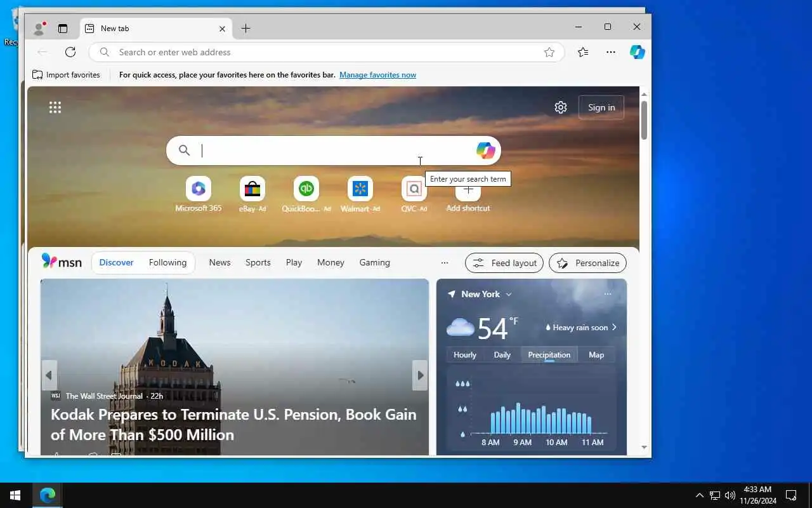This screenshot has width=812, height=508.
Task: Click the address bar field
Action: (326, 52)
